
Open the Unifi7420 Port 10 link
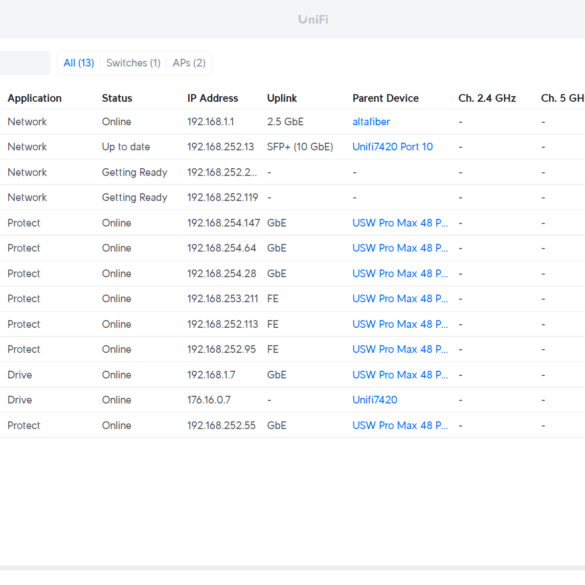(392, 147)
